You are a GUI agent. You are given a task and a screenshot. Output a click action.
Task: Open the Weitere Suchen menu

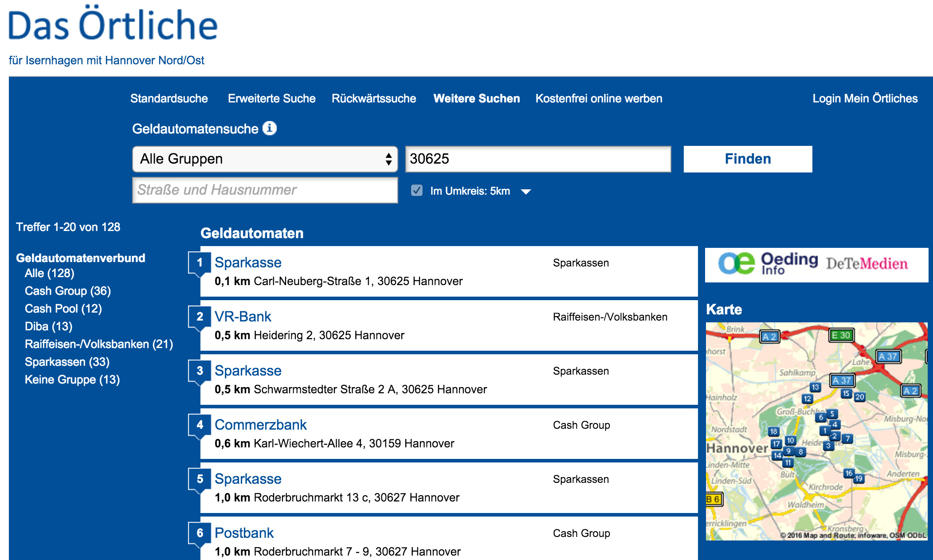[476, 98]
